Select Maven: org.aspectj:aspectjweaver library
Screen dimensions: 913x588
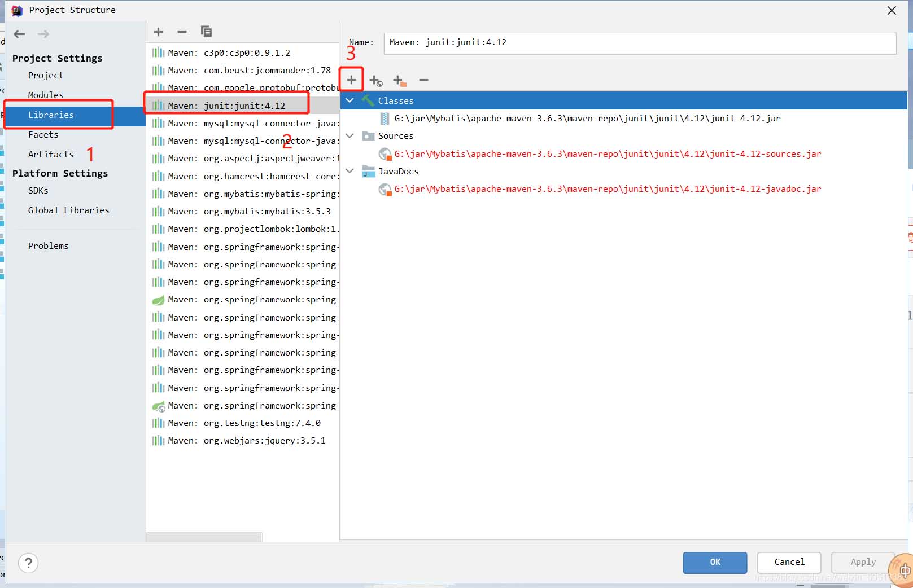point(242,159)
